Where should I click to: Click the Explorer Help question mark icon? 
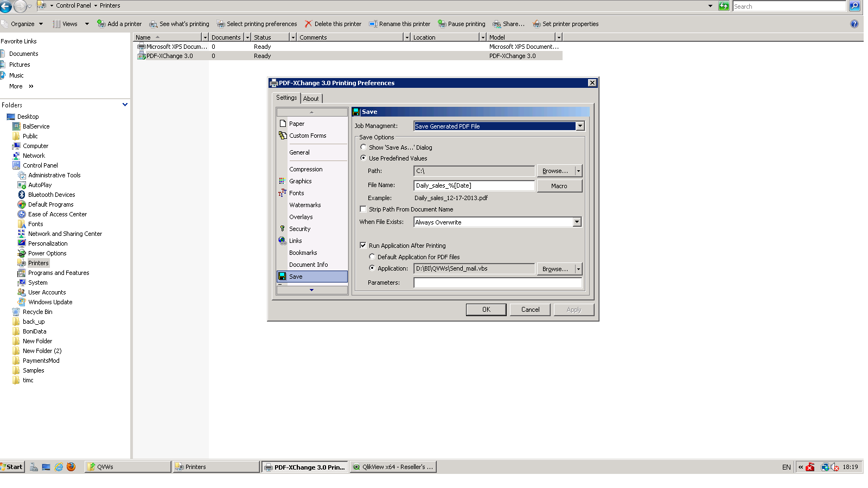tap(854, 24)
